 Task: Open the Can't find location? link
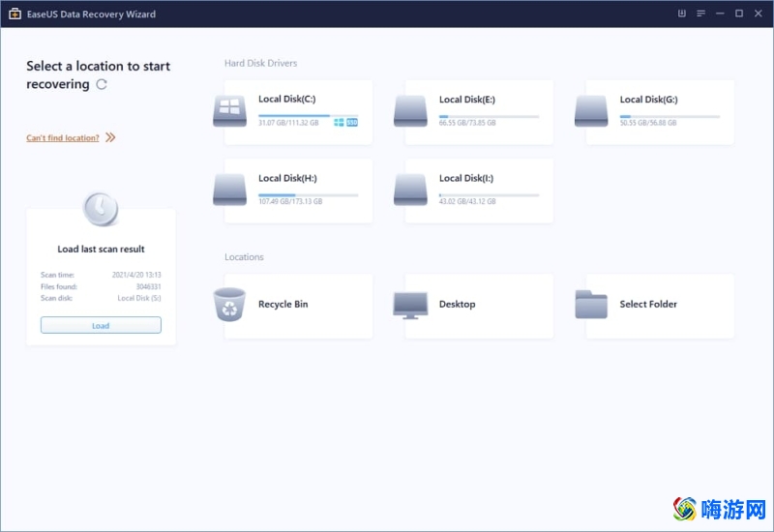tap(63, 137)
